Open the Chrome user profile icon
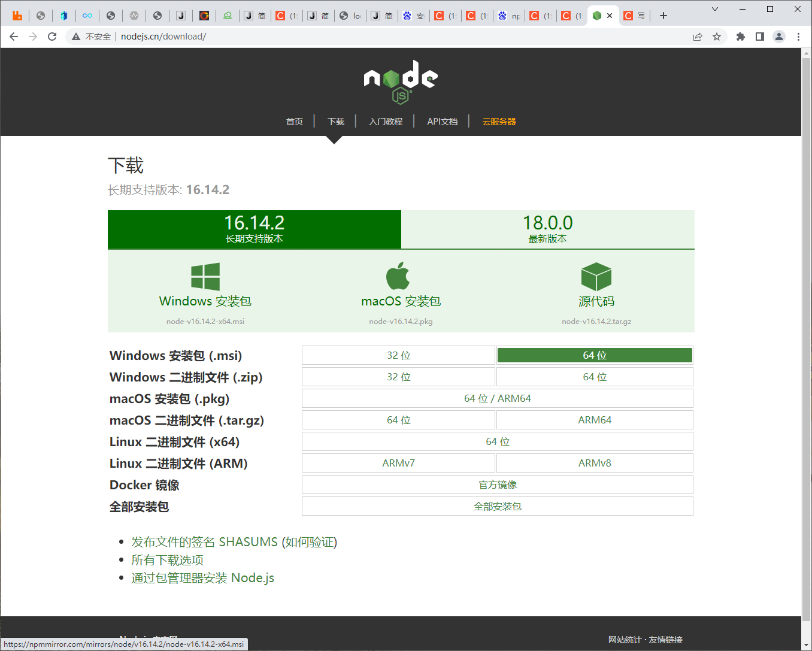This screenshot has height=651, width=812. pos(779,37)
